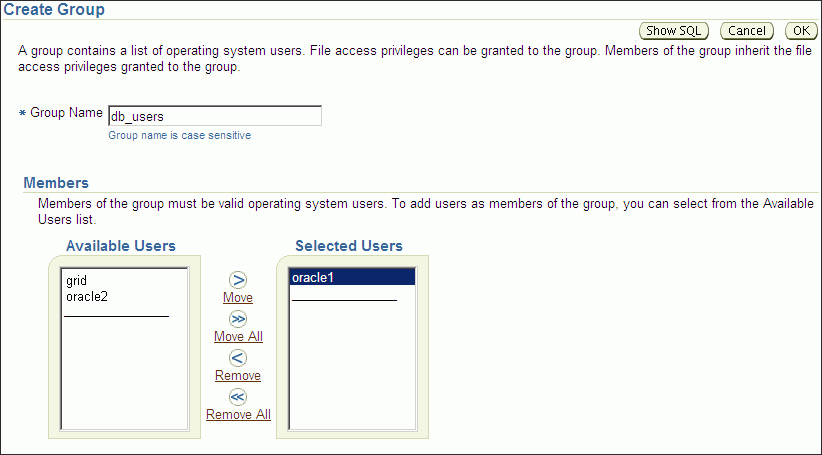
Task: Focus the Group Name input field
Action: (214, 116)
